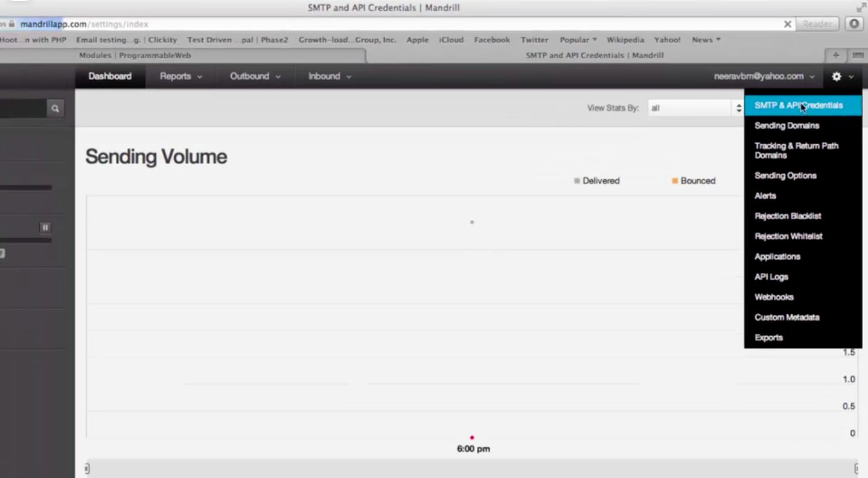Image resolution: width=868 pixels, height=478 pixels.
Task: Click the '6:00 pm' axis label
Action: tap(473, 449)
